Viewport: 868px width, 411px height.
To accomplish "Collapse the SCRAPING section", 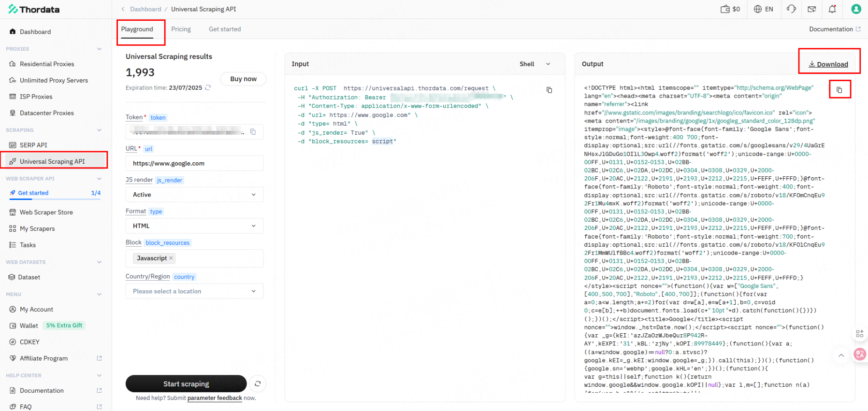I will click(x=99, y=130).
